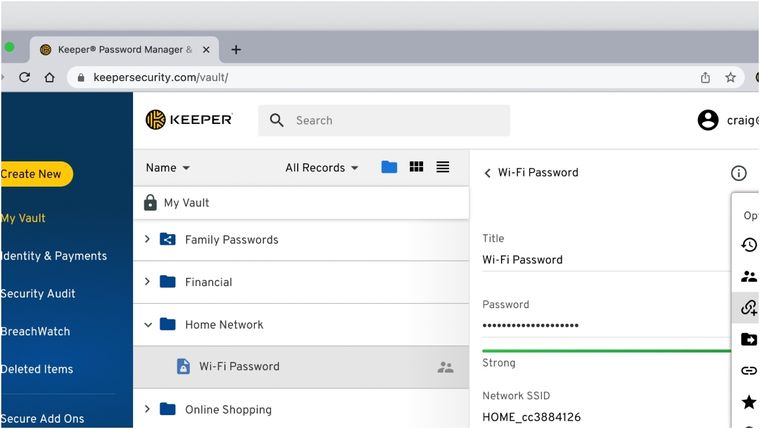Go back from Wi-Fi Password details

click(x=488, y=173)
